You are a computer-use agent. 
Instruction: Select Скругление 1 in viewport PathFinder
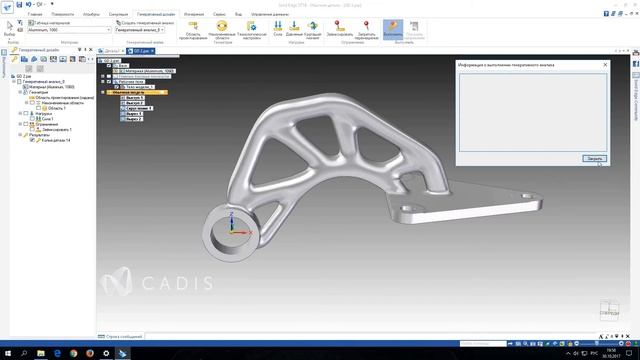click(x=136, y=108)
